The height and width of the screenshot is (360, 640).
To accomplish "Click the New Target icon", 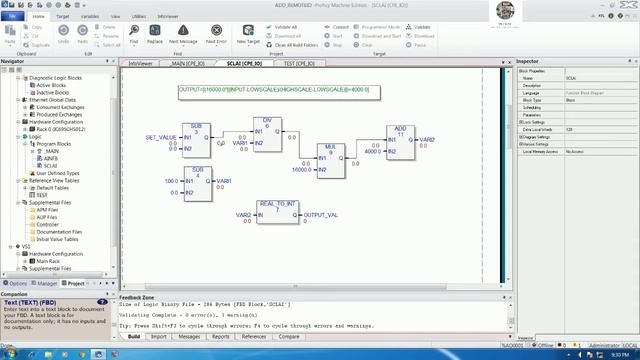I will [x=248, y=30].
